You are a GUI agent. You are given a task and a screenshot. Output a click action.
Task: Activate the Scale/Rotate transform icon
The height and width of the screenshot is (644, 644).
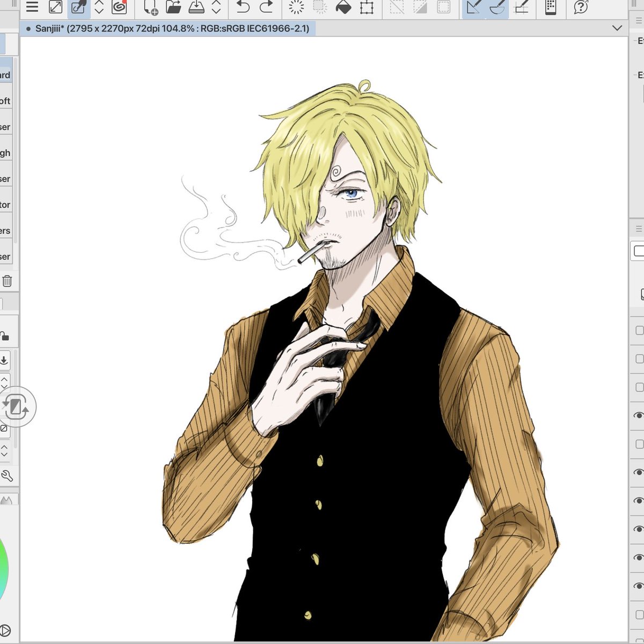[x=367, y=7]
